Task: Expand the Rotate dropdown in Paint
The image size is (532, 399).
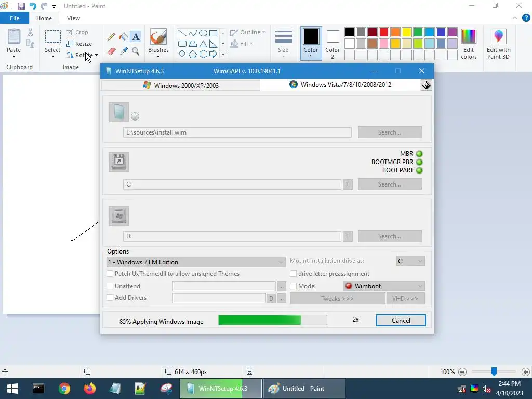Action: click(x=96, y=55)
